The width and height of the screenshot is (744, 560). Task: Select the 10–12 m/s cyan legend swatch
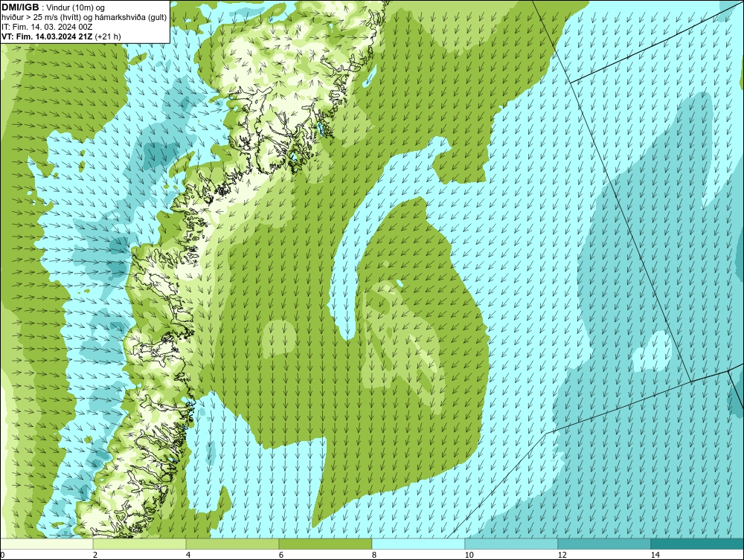pyautogui.click(x=512, y=544)
